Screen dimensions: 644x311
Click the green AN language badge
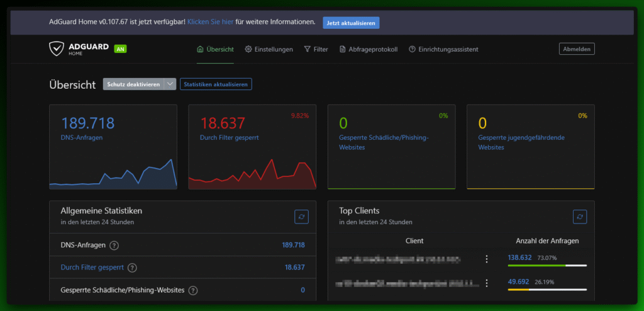coord(120,49)
